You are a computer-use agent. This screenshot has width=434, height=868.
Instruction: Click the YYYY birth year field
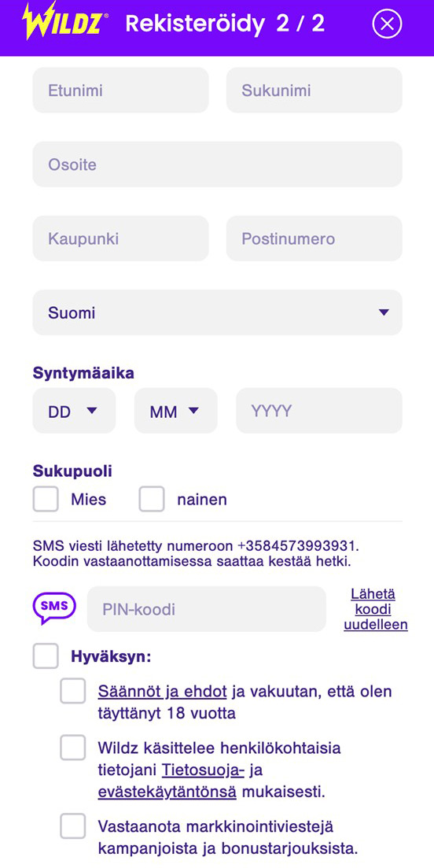click(319, 410)
